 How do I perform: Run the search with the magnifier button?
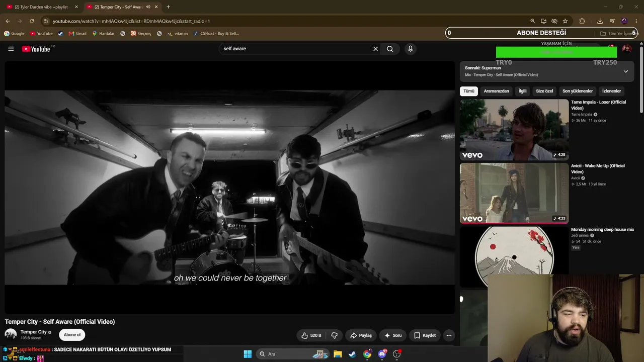point(390,49)
